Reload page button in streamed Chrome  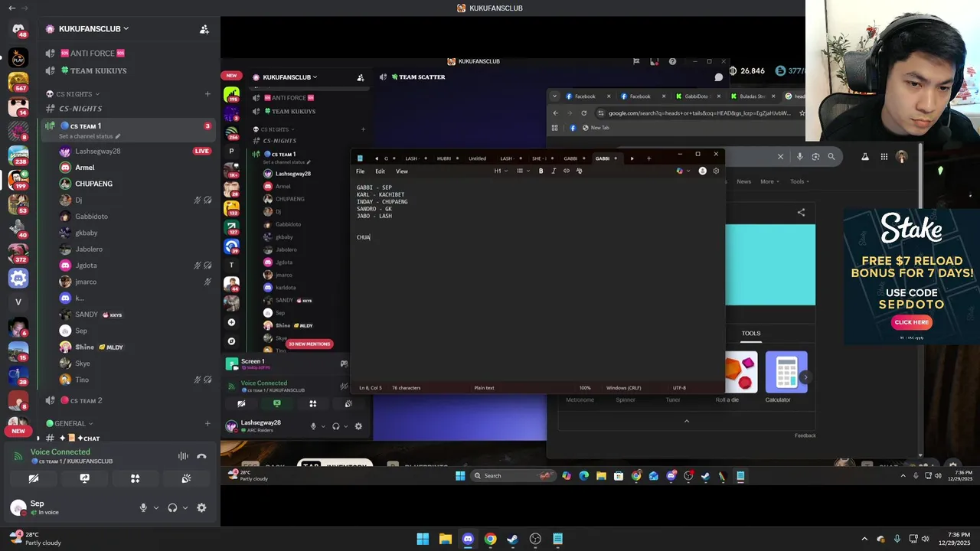point(583,113)
